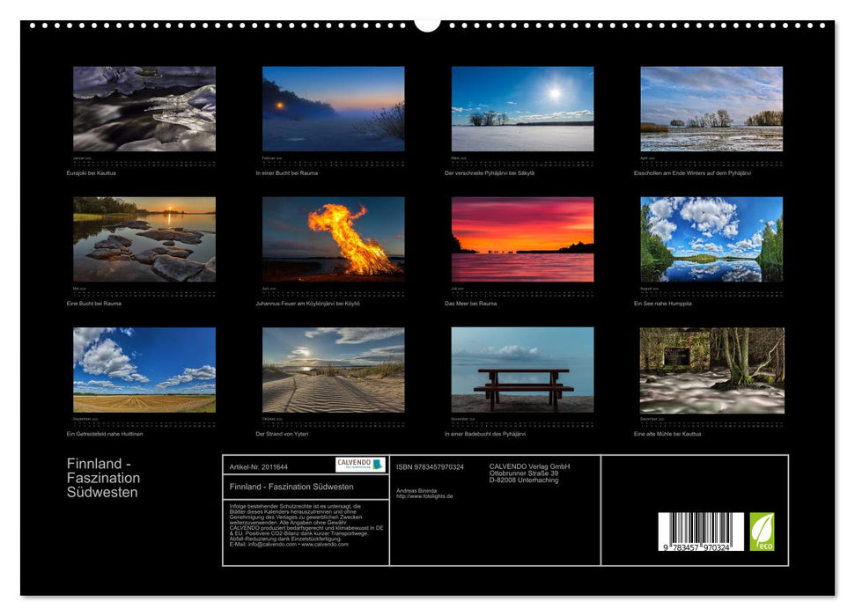The width and height of the screenshot is (855, 616).
Task: Open the Strand von Yyteri dune photo
Action: coord(334,370)
